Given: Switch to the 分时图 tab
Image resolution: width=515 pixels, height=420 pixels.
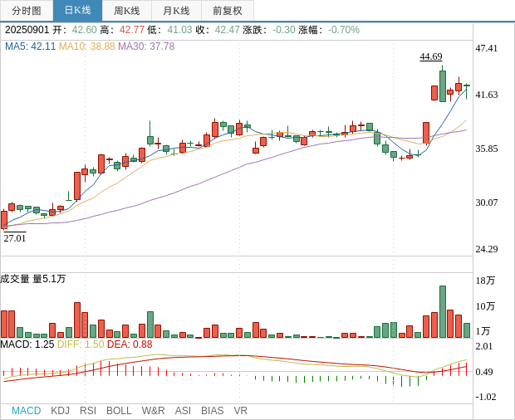Looking at the screenshot, I should (x=27, y=11).
